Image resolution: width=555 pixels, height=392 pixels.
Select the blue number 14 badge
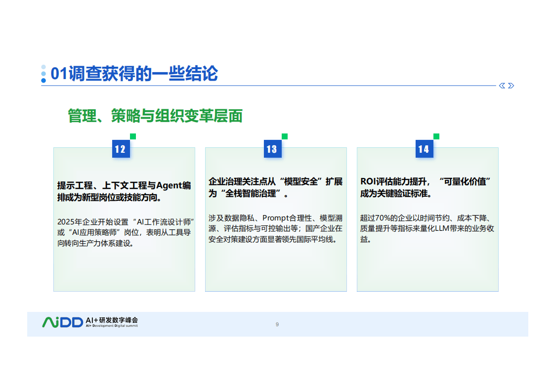point(424,149)
